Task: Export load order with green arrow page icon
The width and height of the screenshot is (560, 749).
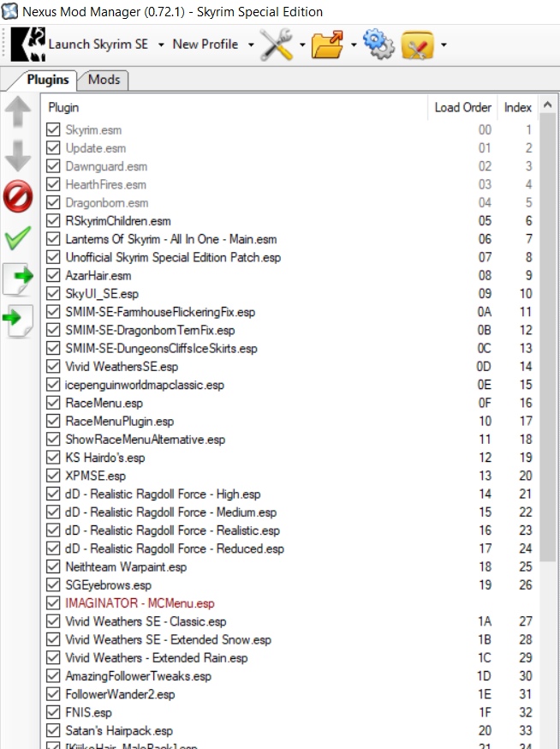Action: (x=19, y=279)
